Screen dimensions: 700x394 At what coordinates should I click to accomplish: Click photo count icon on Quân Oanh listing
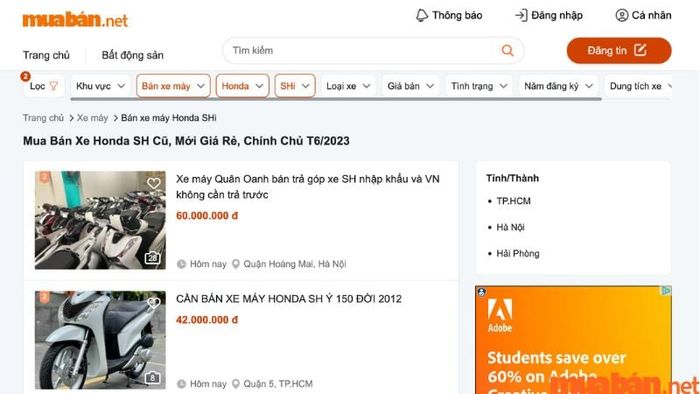point(152,258)
